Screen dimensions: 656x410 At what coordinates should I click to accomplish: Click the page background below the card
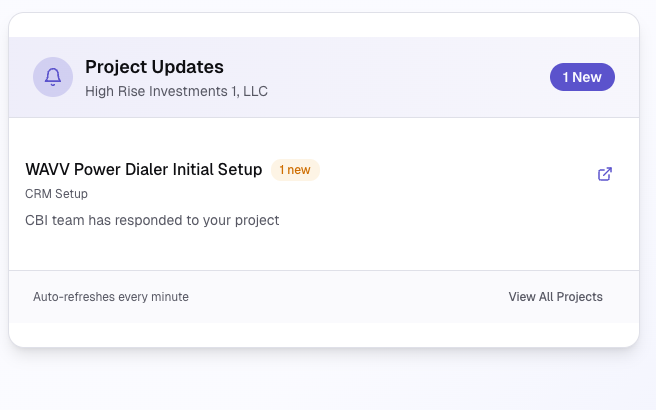click(328, 385)
